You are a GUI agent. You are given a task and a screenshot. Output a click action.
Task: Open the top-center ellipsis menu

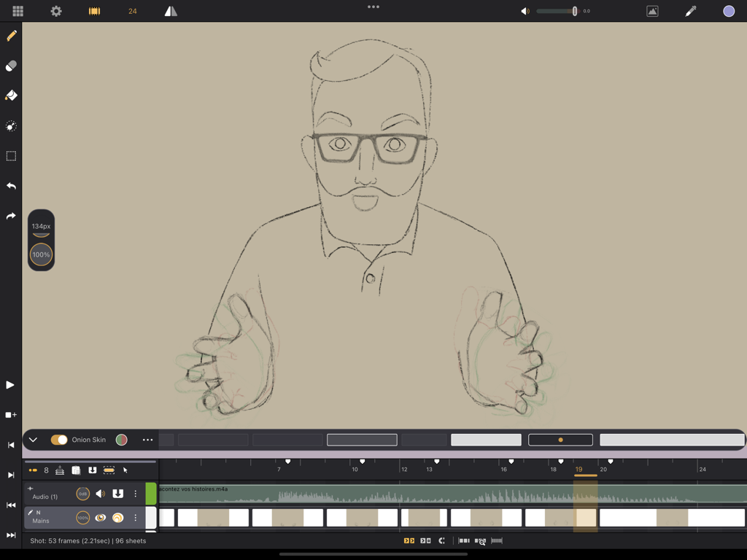[373, 7]
